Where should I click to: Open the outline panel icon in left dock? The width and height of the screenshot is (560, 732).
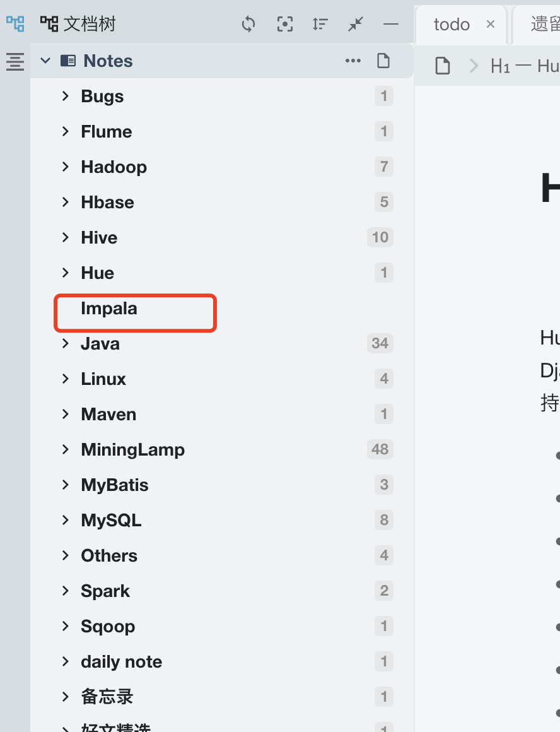point(15,62)
